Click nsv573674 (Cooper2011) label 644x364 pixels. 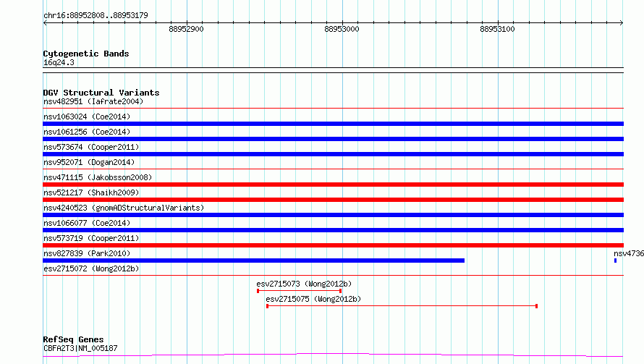[91, 147]
